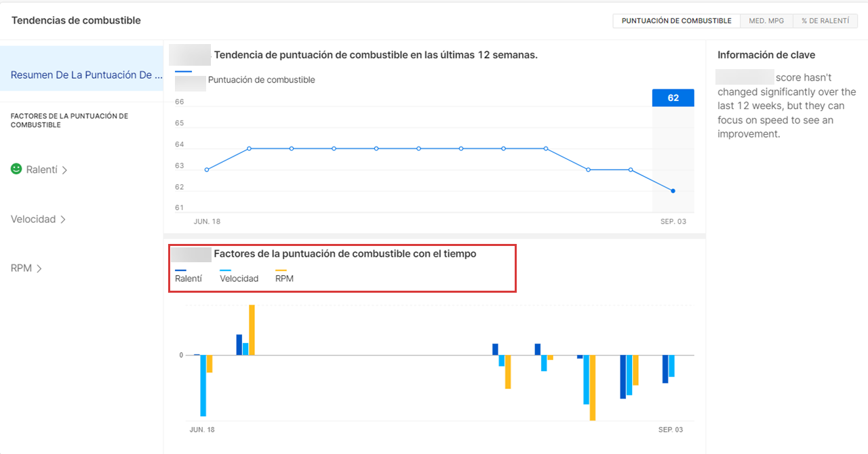
Task: Click the longest yellow RPM negative bar
Action: [x=593, y=388]
